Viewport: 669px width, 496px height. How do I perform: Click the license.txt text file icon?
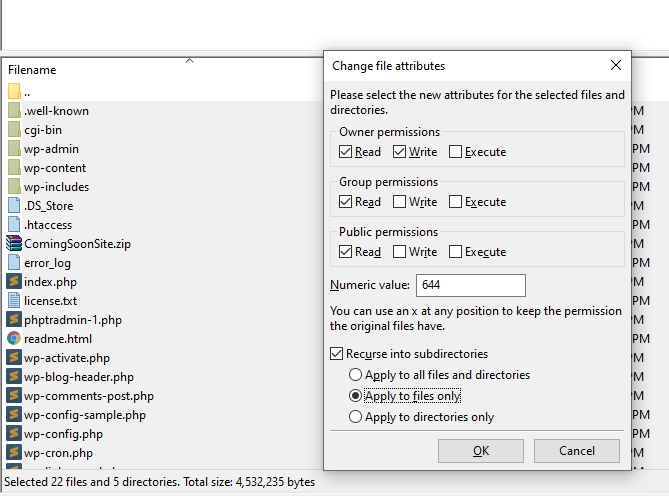(14, 300)
